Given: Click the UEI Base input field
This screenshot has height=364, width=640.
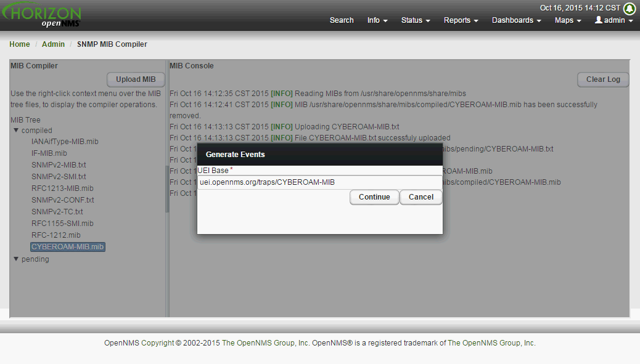Looking at the screenshot, I should pos(319,182).
